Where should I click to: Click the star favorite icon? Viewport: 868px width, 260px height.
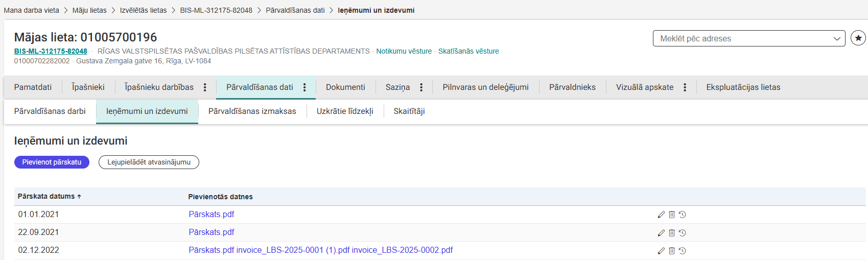click(858, 38)
